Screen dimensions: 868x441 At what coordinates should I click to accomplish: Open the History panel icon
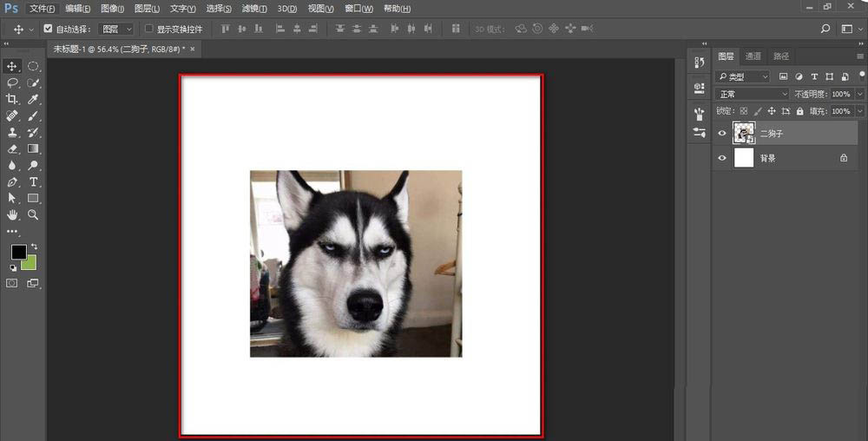[x=699, y=63]
